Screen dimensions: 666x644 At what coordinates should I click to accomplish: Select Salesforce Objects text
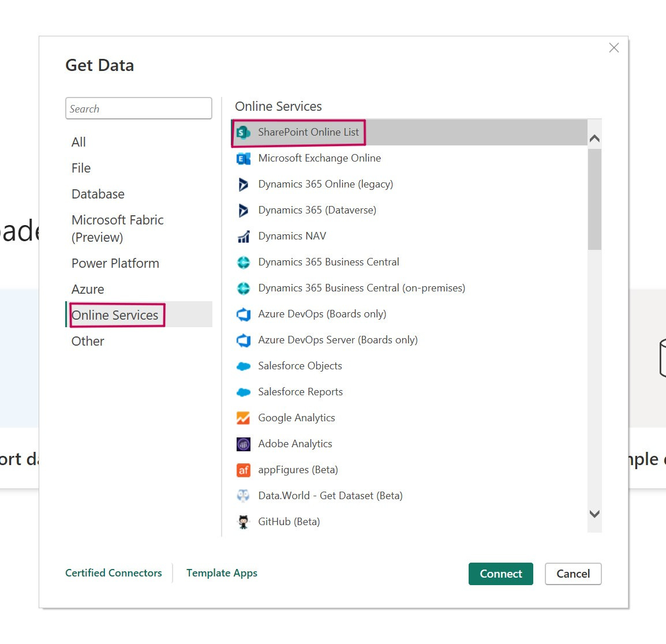300,366
